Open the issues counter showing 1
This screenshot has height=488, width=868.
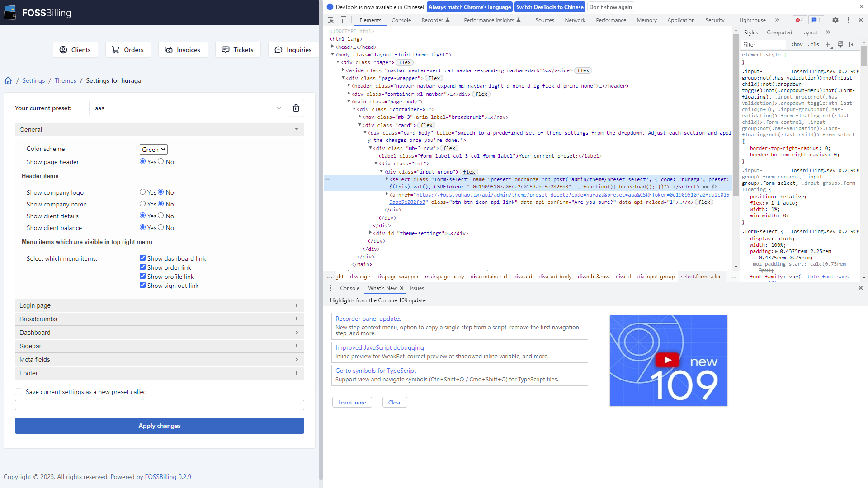click(816, 20)
